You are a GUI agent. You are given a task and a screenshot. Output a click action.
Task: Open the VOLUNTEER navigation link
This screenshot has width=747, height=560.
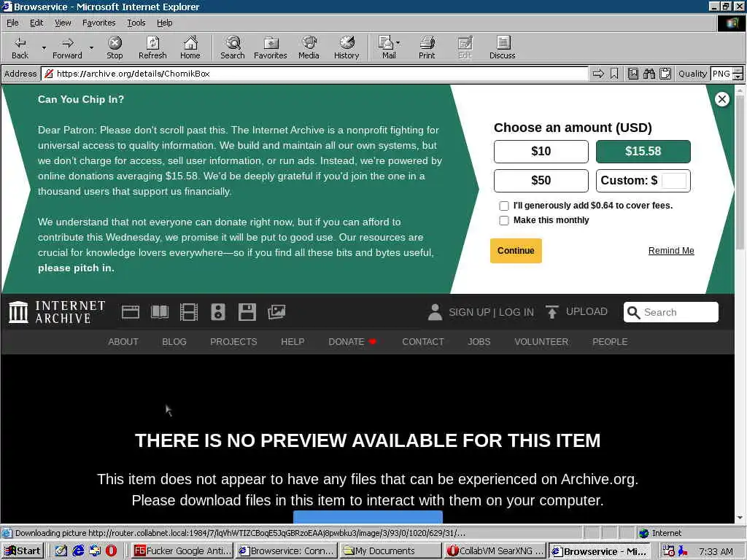541,342
